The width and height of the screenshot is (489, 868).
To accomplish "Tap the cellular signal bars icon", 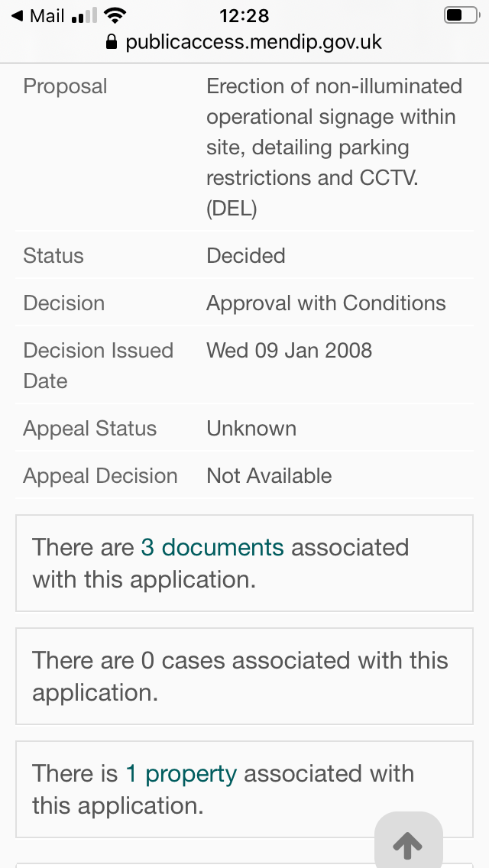I will 84,16.
